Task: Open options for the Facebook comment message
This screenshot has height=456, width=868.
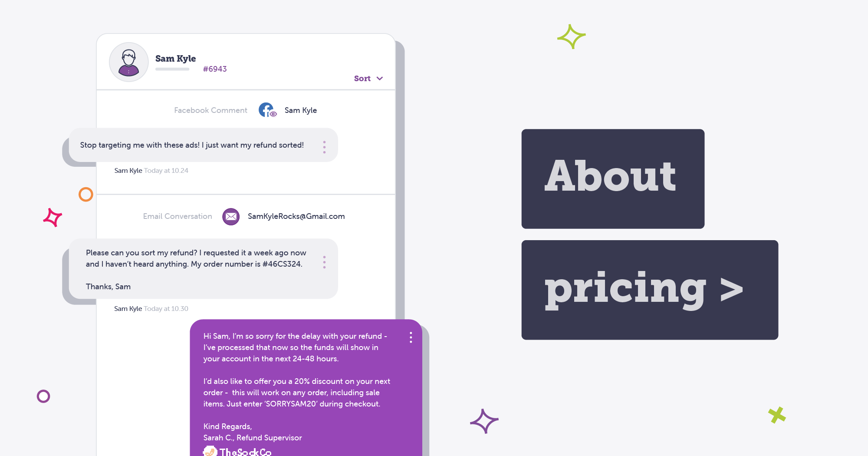Action: [324, 147]
